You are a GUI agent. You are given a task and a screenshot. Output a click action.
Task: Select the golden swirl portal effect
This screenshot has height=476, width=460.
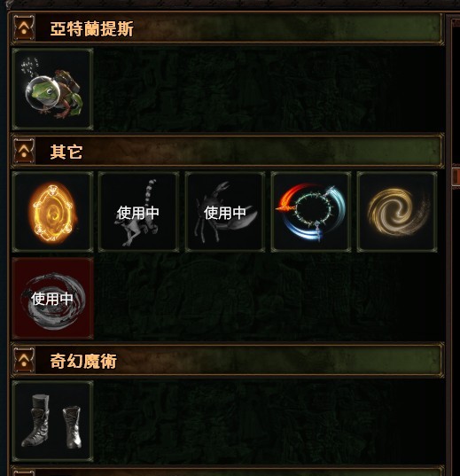[397, 212]
